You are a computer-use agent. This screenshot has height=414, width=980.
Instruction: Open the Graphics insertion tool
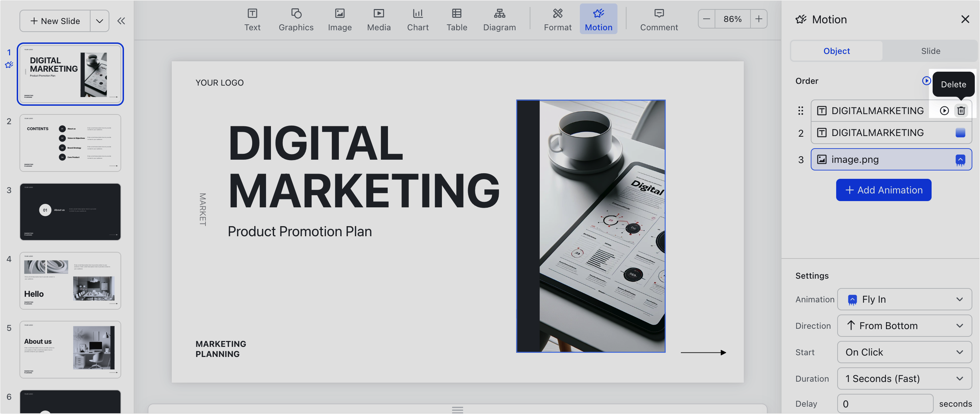(296, 19)
